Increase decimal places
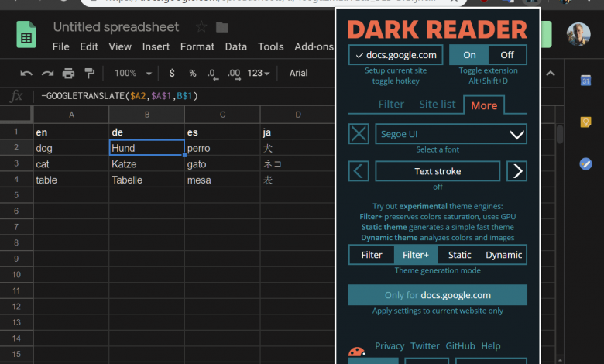Viewport: 604px width, 364px height. click(234, 74)
